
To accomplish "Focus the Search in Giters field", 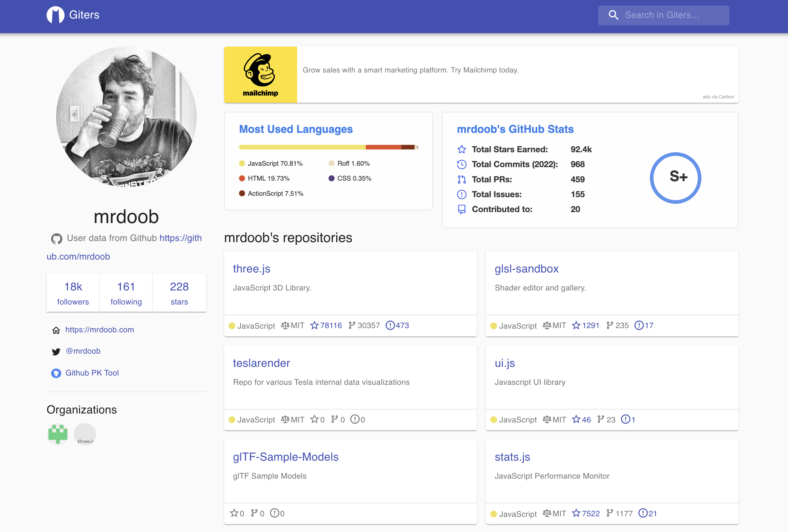I will 664,15.
